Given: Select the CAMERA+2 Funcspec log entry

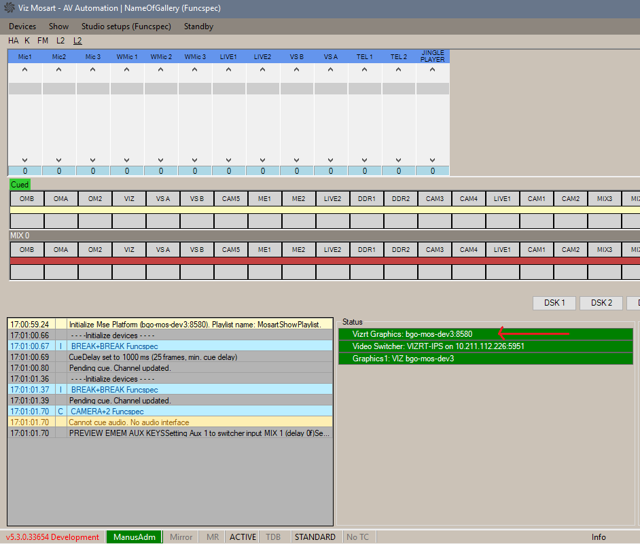Looking at the screenshot, I should click(107, 411).
